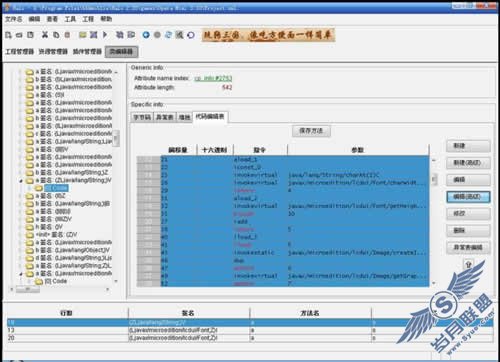Click the 新建 button on the right
Image resolution: width=500 pixels, height=362 pixels.
coord(468,146)
